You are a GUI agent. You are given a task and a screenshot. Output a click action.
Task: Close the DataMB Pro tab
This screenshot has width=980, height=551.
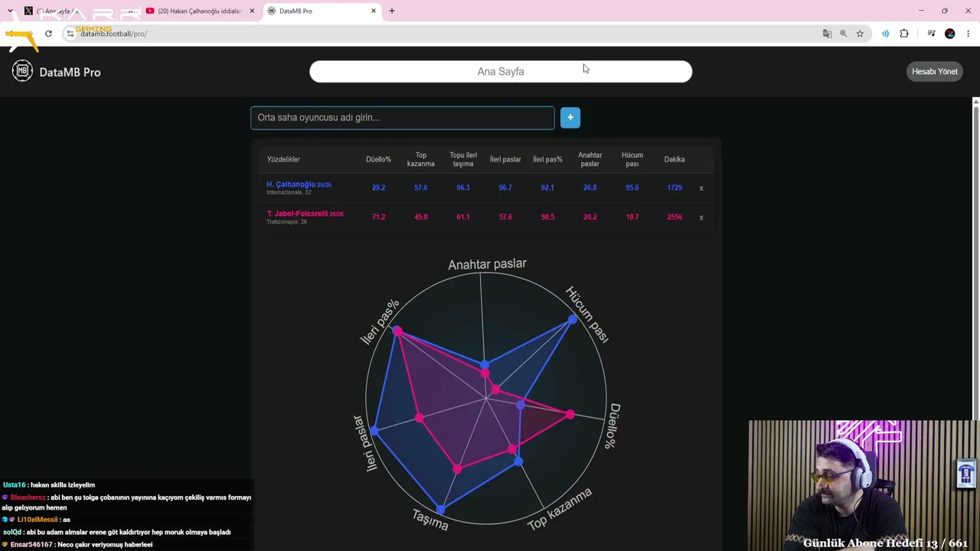(374, 11)
